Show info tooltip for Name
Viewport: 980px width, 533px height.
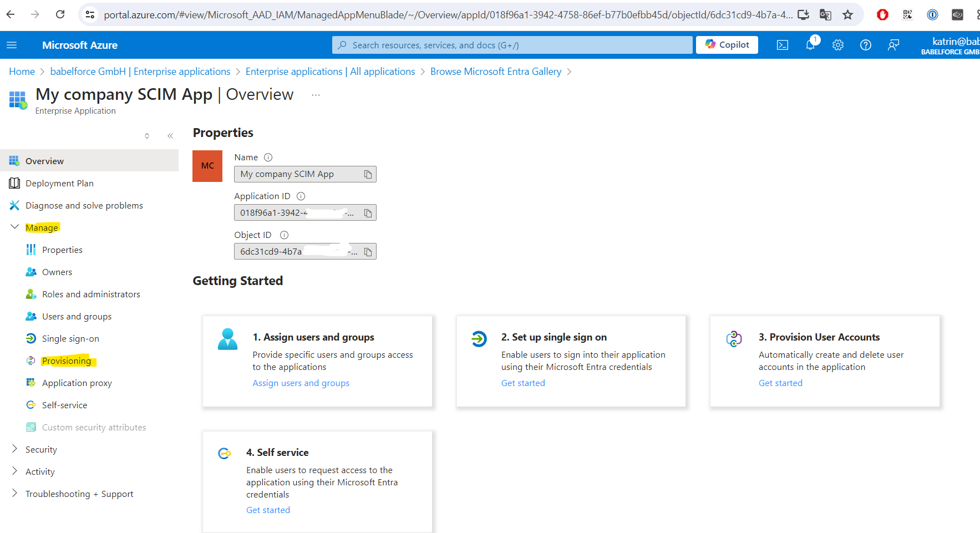(268, 158)
